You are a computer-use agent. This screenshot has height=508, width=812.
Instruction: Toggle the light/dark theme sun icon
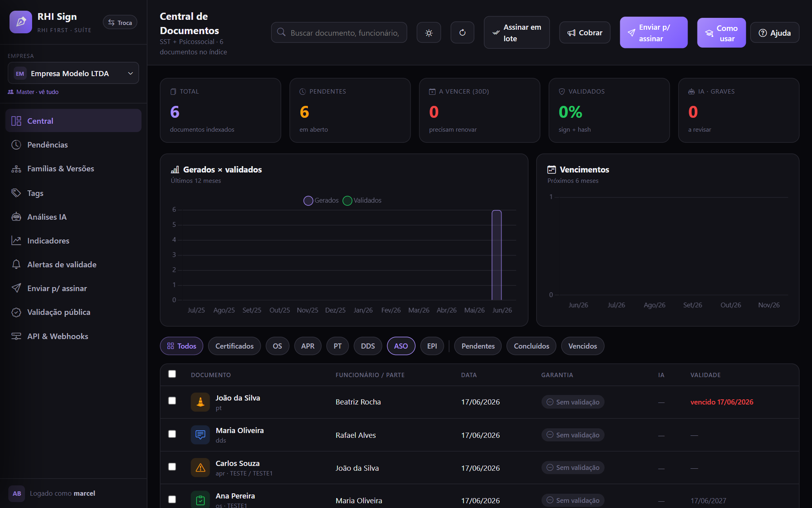coord(429,33)
